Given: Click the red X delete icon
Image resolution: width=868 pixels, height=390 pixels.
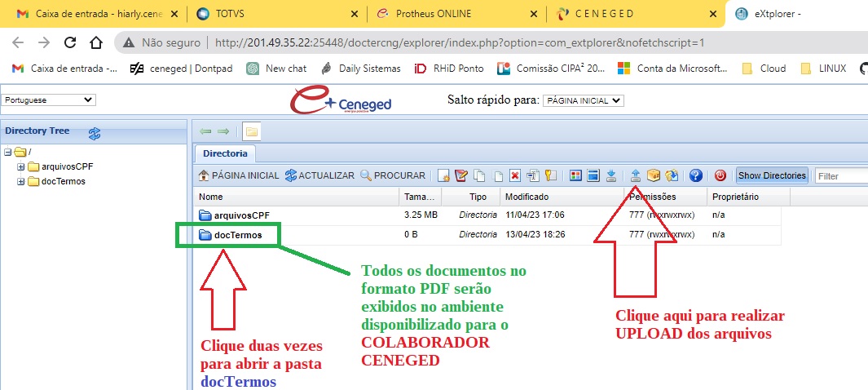Looking at the screenshot, I should (x=515, y=175).
